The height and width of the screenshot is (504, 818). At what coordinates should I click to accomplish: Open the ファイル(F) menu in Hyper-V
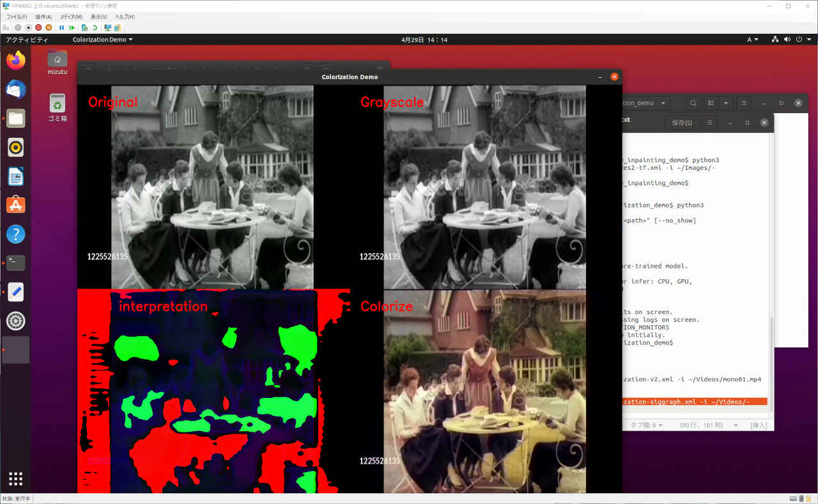17,17
